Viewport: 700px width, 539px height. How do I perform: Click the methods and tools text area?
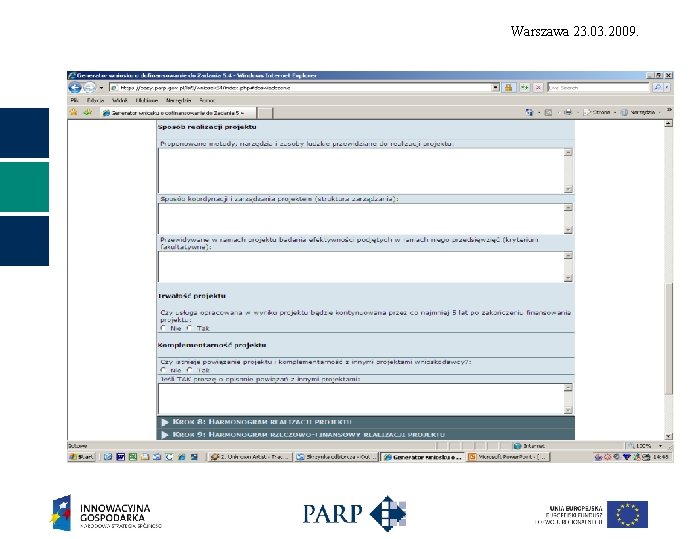361,171
